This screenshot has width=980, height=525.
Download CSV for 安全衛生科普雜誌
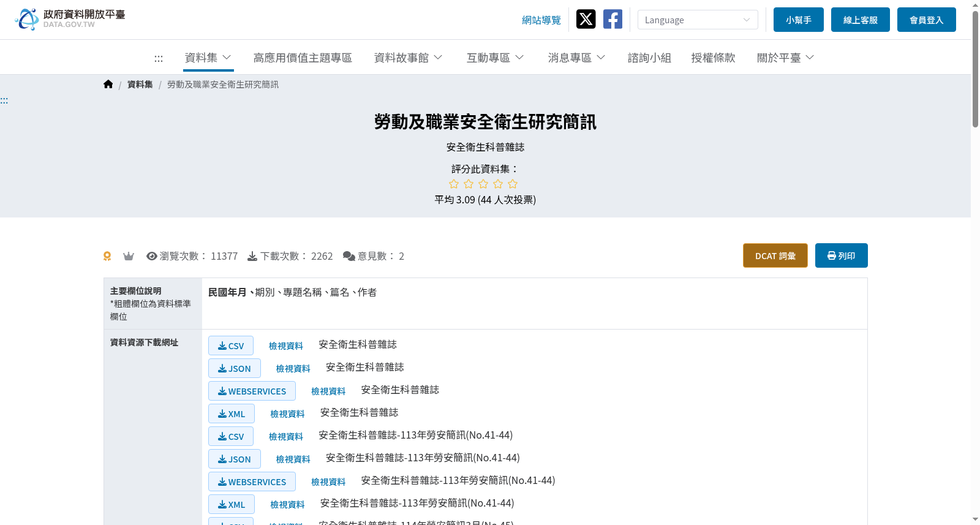[231, 346]
